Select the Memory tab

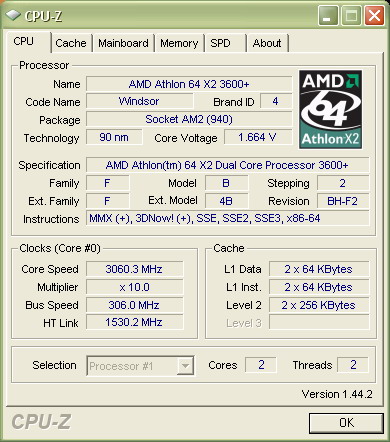[x=179, y=43]
